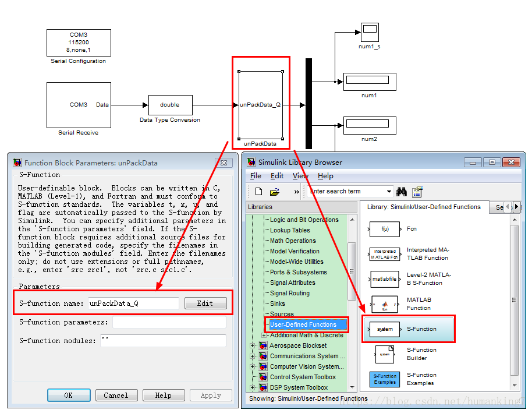The height and width of the screenshot is (413, 532).
Task: Select the S-Function system block
Action: pyautogui.click(x=385, y=329)
